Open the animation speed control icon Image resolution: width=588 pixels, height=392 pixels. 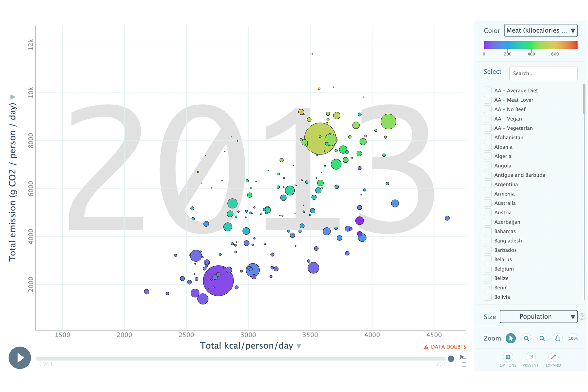[463, 358]
